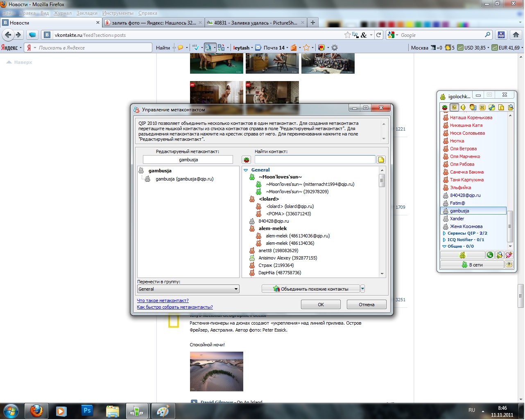Click the rightmost search icon in QIP top toolbar
This screenshot has height=420, width=525.
(510, 107)
